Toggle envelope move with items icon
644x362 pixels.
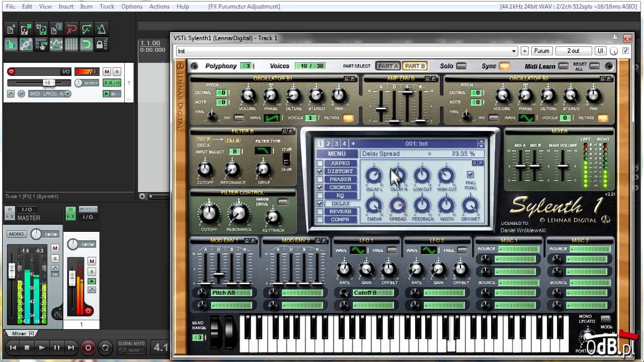pos(56,44)
